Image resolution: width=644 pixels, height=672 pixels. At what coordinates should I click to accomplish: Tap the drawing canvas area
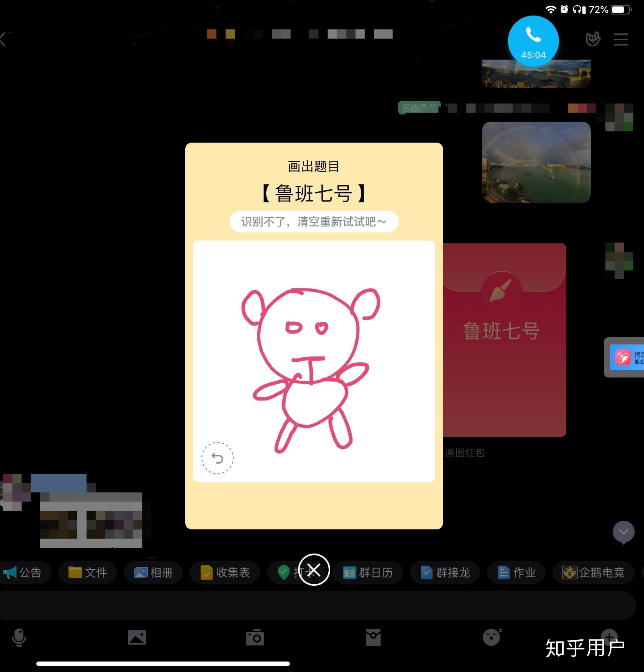[314, 361]
